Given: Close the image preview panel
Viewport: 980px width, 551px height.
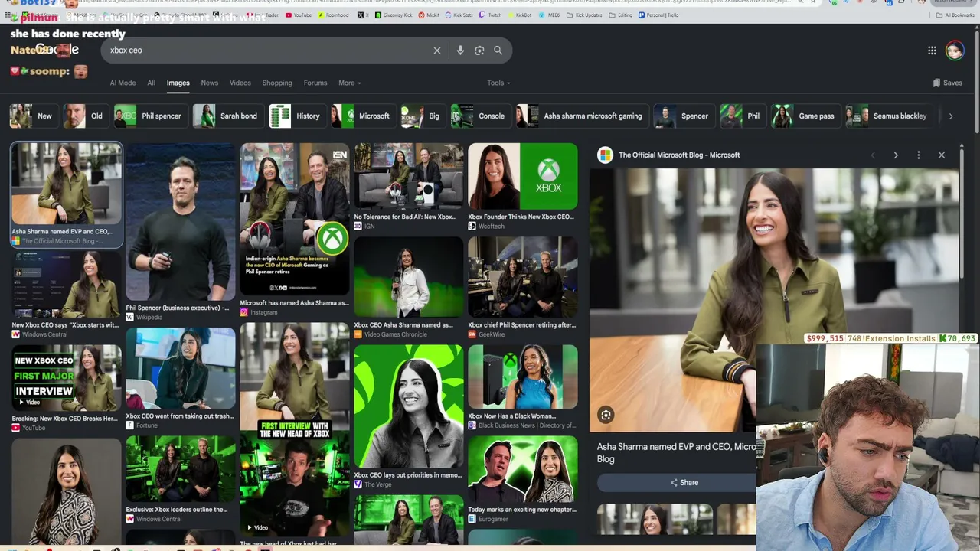Looking at the screenshot, I should (x=942, y=155).
